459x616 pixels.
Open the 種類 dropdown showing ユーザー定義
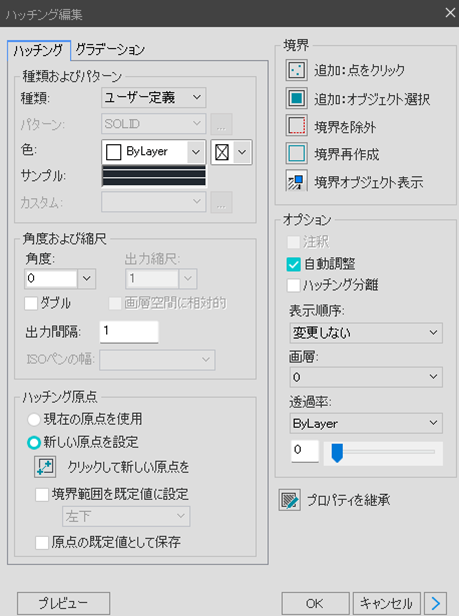coord(154,97)
